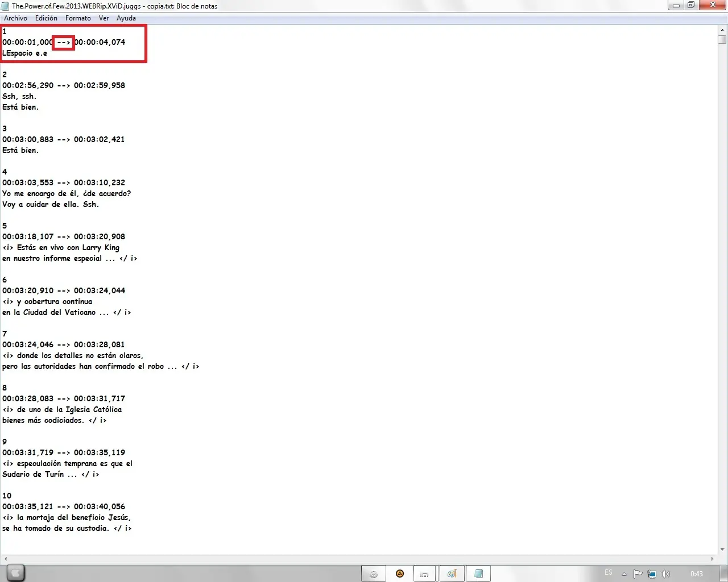The height and width of the screenshot is (582, 728).
Task: Click 'Está bien.' under subtitle number 3
Action: point(20,151)
